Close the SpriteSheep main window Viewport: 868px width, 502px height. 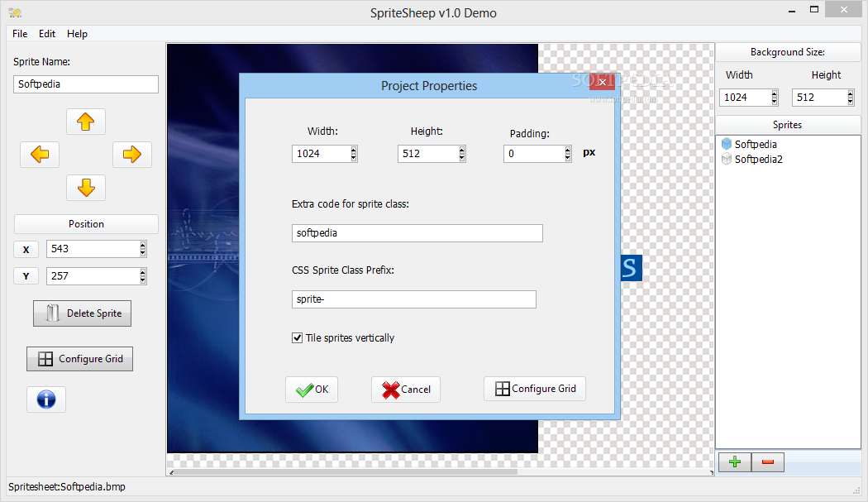pos(844,9)
